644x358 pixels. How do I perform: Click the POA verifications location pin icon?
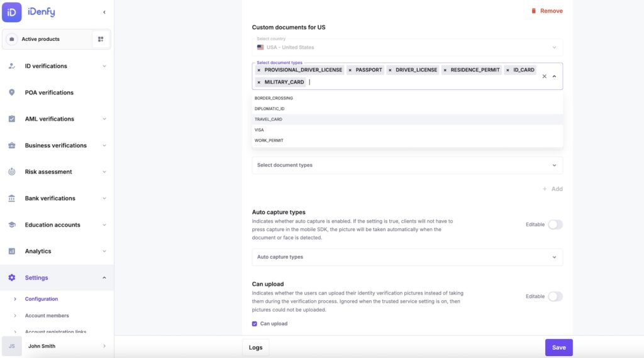click(x=12, y=92)
